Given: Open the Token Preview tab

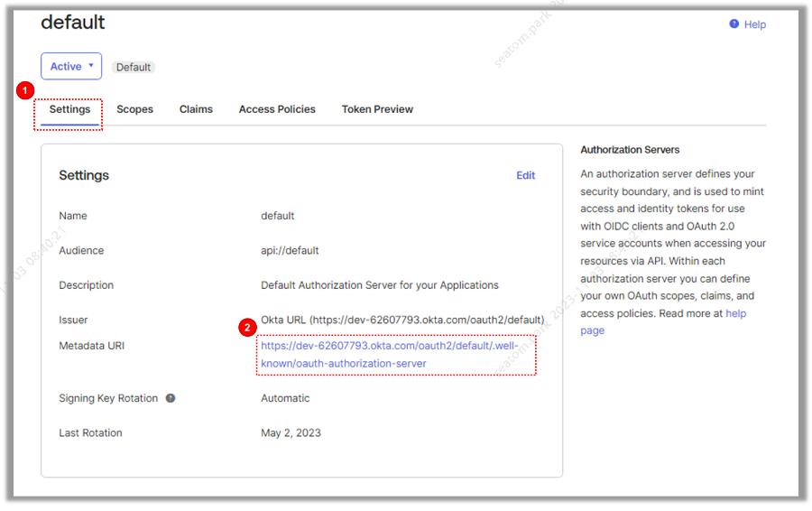Looking at the screenshot, I should 377,109.
